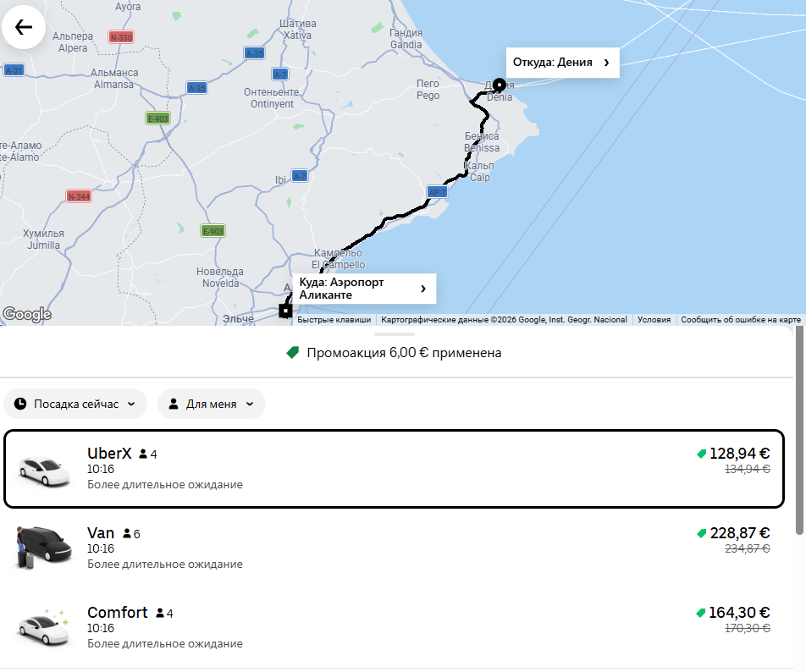Click the Van seat capacity icon

(x=126, y=534)
